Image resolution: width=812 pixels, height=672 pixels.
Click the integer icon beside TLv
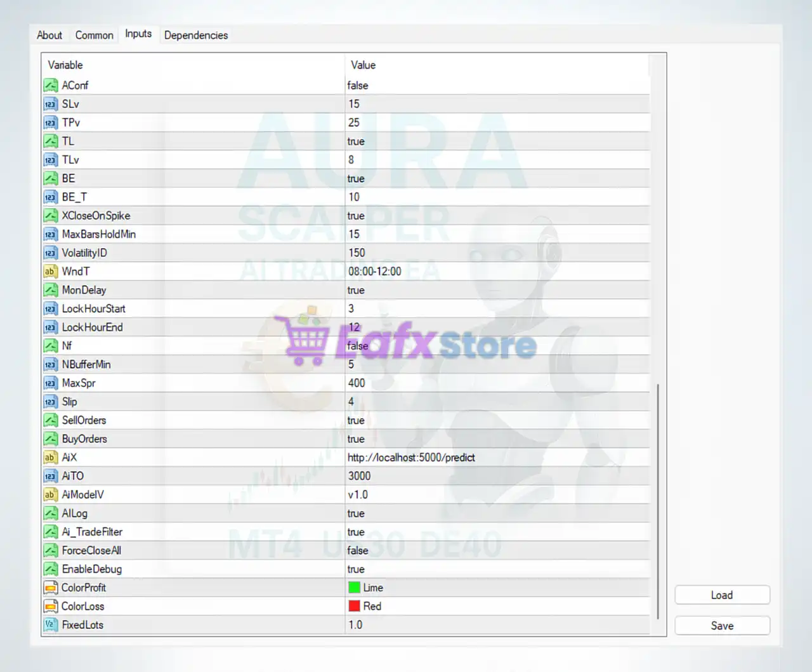(51, 160)
